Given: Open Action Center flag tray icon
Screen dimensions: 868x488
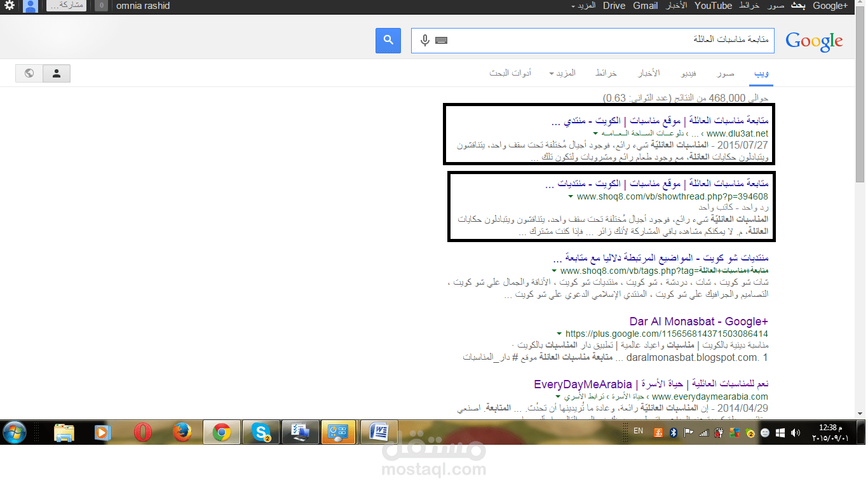Looking at the screenshot, I should point(688,433).
